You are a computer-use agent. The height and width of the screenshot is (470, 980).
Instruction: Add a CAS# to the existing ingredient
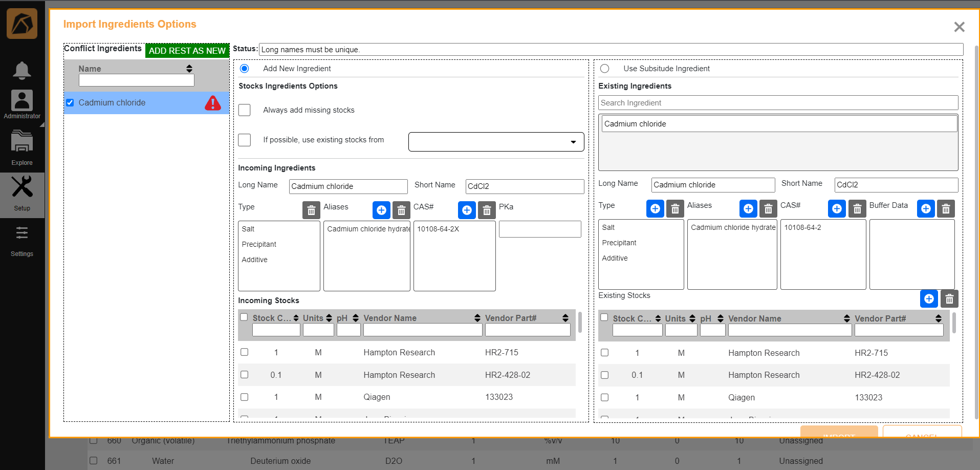click(x=837, y=209)
